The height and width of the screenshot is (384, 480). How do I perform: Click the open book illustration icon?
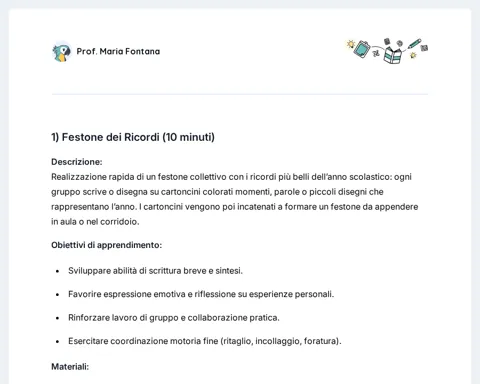coord(392,55)
